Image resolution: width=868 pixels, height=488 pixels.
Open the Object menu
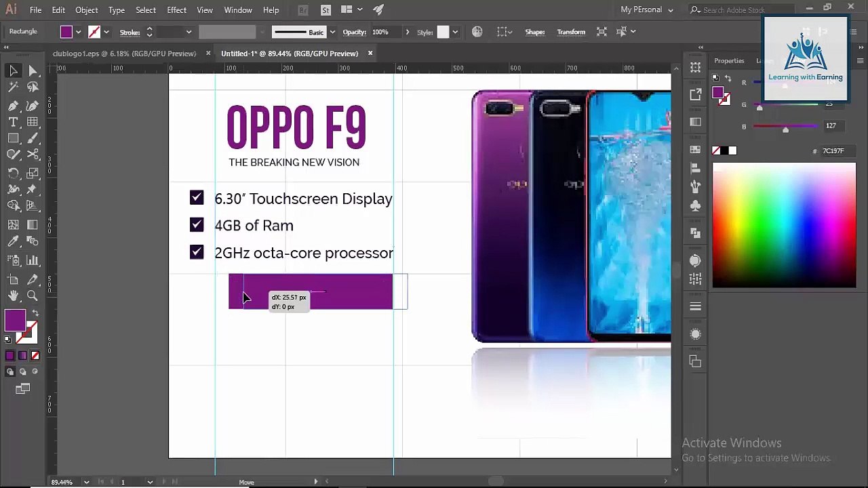(x=86, y=10)
